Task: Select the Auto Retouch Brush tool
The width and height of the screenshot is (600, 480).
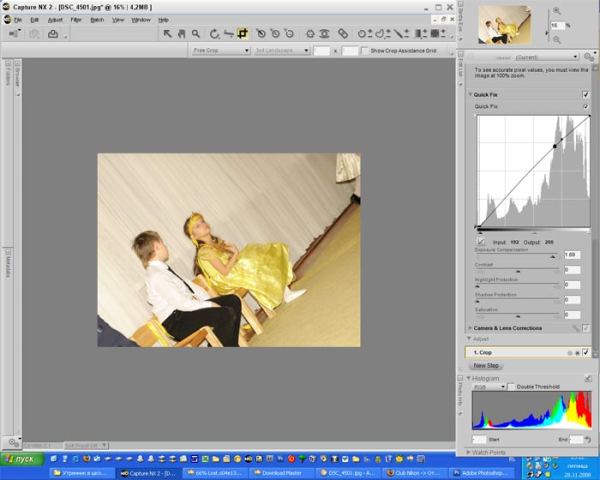Action: (343, 34)
